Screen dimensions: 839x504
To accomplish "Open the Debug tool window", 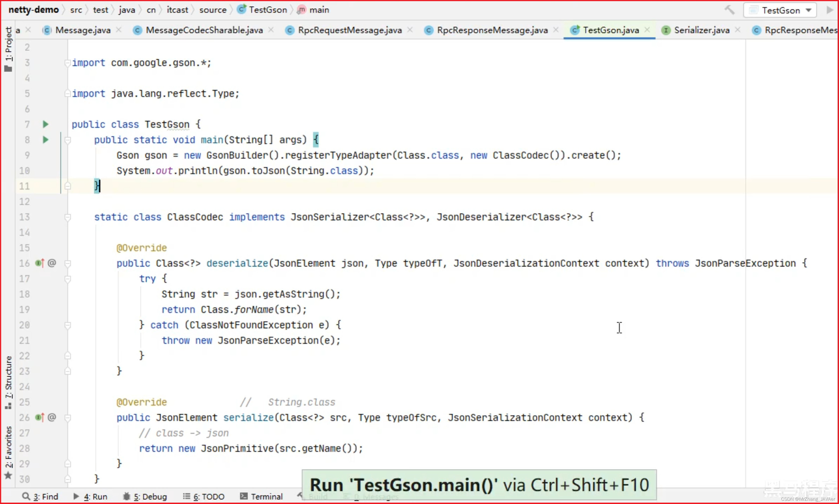I will click(145, 497).
